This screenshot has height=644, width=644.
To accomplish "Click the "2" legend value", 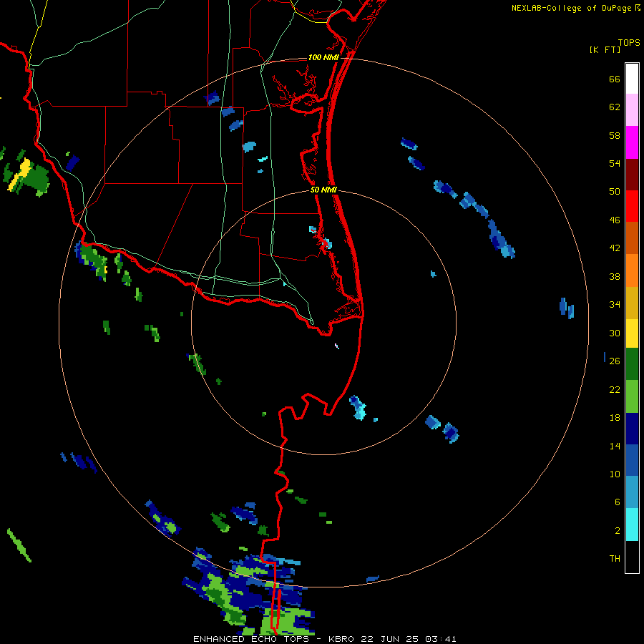I will 618,531.
